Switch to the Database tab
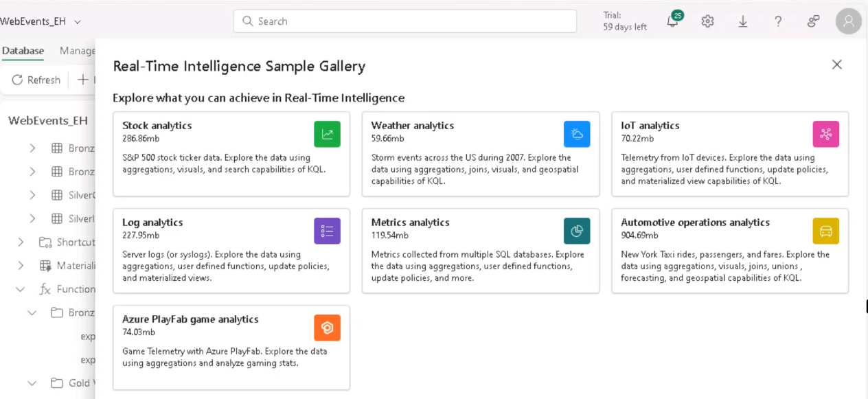Image resolution: width=868 pixels, height=399 pixels. point(23,51)
